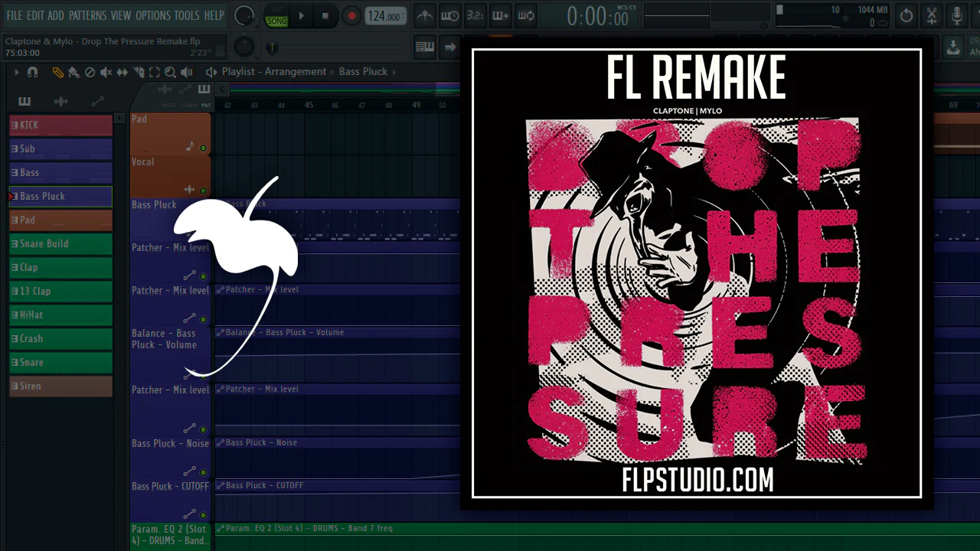Viewport: 980px width, 551px height.
Task: Open the ADD menu
Action: coord(56,15)
